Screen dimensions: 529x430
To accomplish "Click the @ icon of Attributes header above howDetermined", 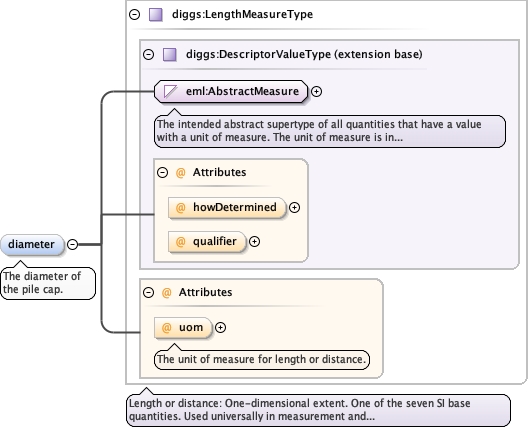I will coord(180,173).
